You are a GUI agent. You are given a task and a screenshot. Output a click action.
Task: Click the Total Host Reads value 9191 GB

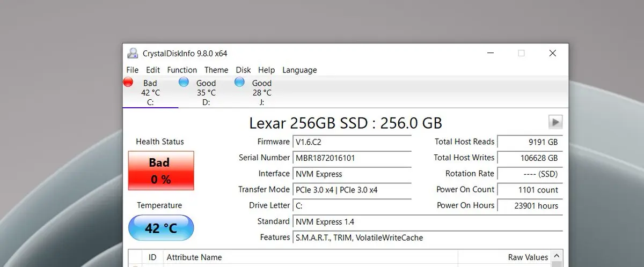(530, 142)
